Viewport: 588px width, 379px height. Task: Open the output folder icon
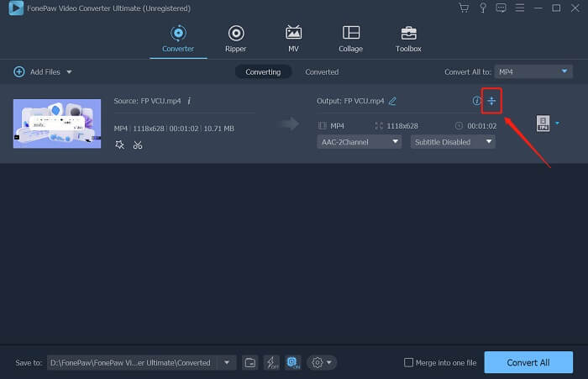pos(250,362)
